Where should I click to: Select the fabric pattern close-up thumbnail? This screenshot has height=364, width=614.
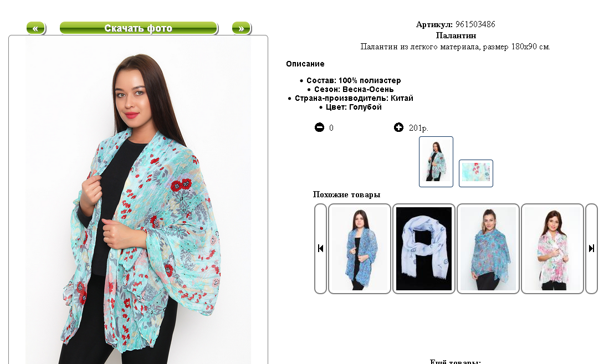(x=476, y=173)
